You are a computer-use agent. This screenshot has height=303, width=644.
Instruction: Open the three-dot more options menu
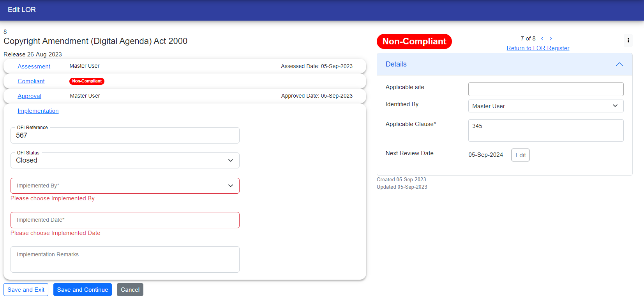click(x=628, y=40)
